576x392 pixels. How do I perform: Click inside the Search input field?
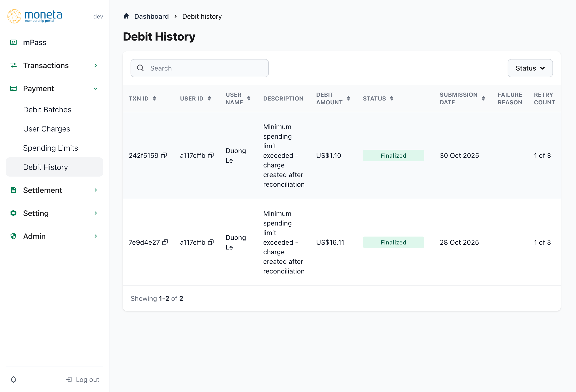coord(199,68)
